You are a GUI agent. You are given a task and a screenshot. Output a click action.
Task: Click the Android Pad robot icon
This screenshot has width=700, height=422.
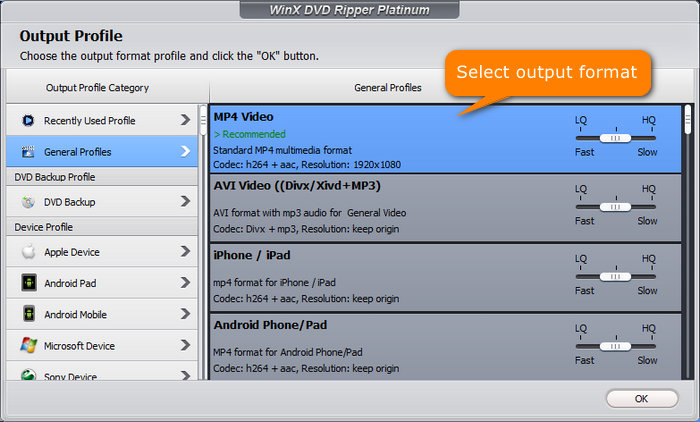click(29, 283)
